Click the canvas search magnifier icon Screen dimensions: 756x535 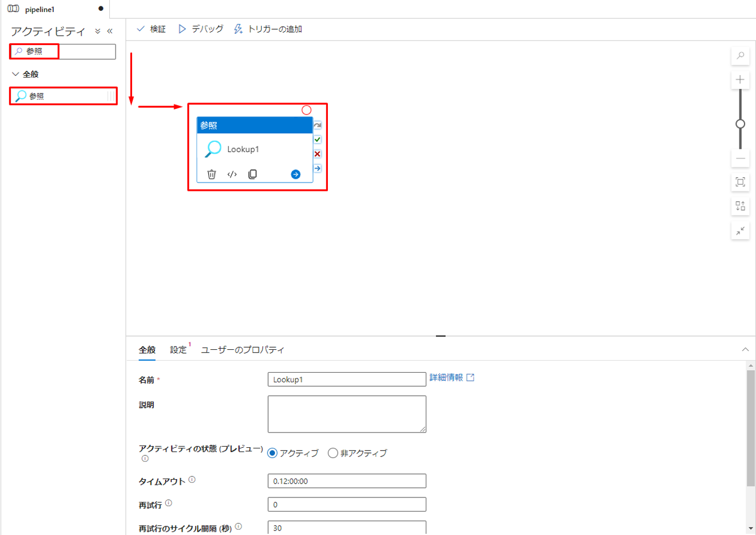tap(740, 56)
